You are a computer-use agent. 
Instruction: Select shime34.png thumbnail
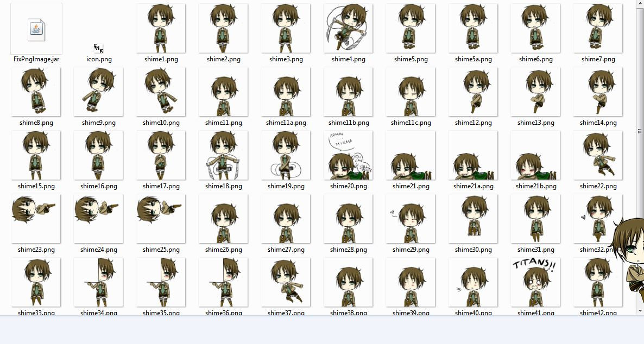coord(99,283)
